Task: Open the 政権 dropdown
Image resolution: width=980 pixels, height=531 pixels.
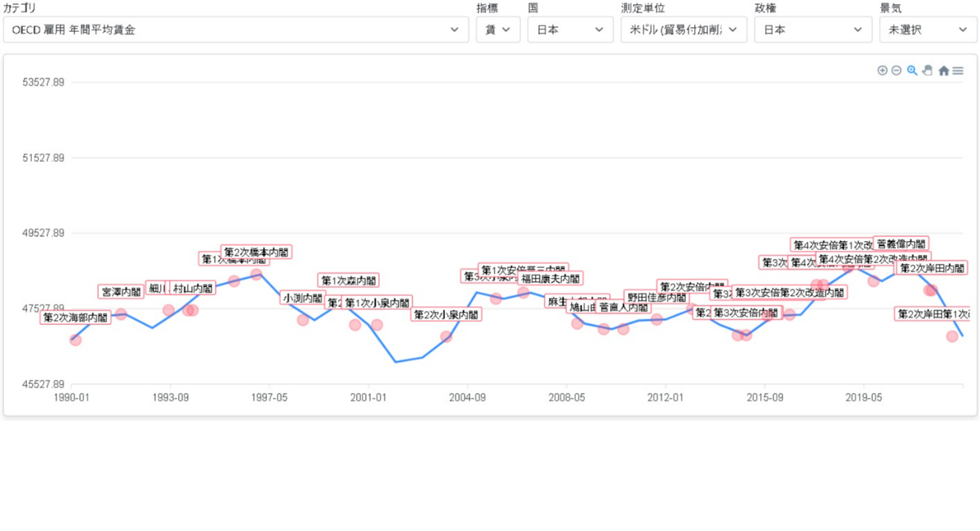Action: point(812,29)
